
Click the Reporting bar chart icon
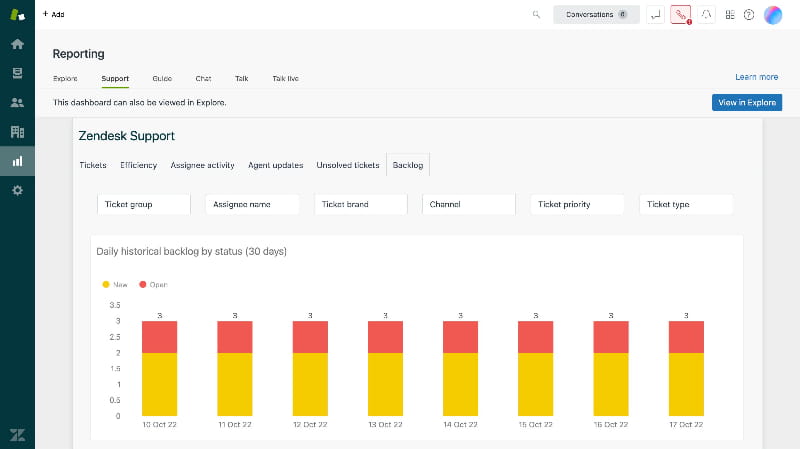click(x=17, y=160)
